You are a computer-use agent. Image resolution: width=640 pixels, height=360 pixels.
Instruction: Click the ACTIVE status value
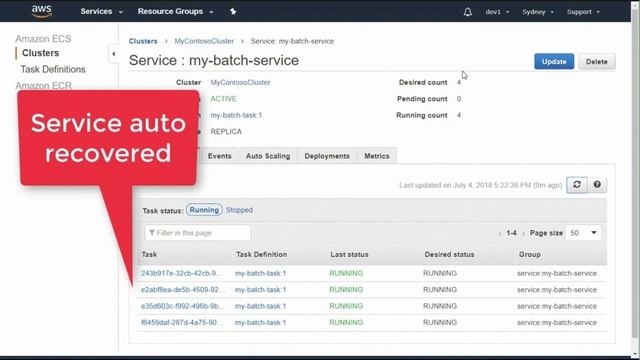click(223, 99)
